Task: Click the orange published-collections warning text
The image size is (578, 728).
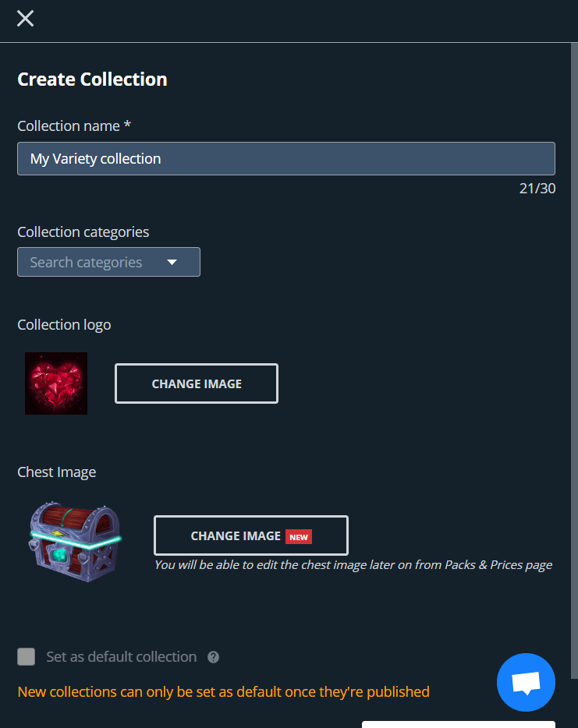Action: [224, 692]
